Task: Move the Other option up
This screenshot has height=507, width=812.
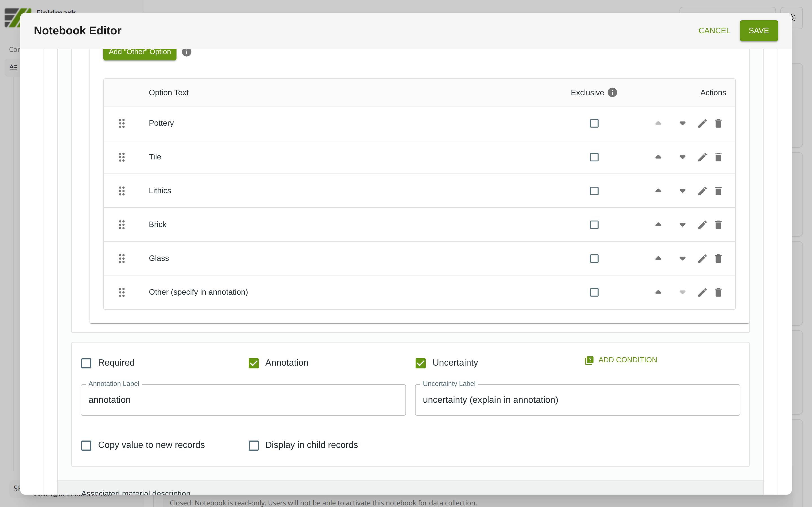Action: point(658,292)
